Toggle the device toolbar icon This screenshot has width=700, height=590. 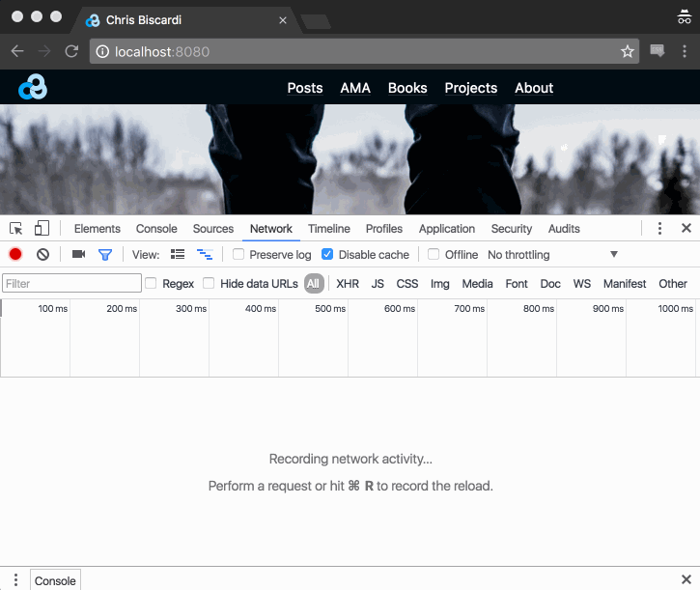[42, 228]
